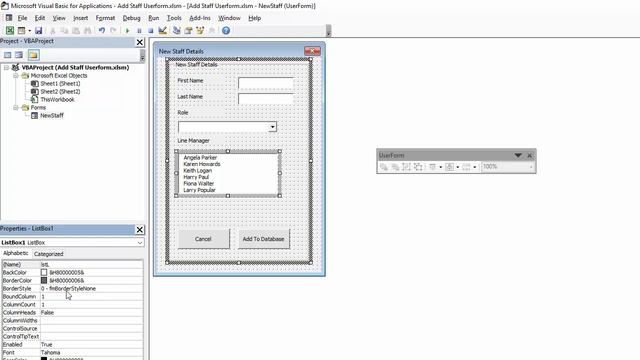Click the Reset stop icon
This screenshot has width=640, height=360.
(x=151, y=31)
